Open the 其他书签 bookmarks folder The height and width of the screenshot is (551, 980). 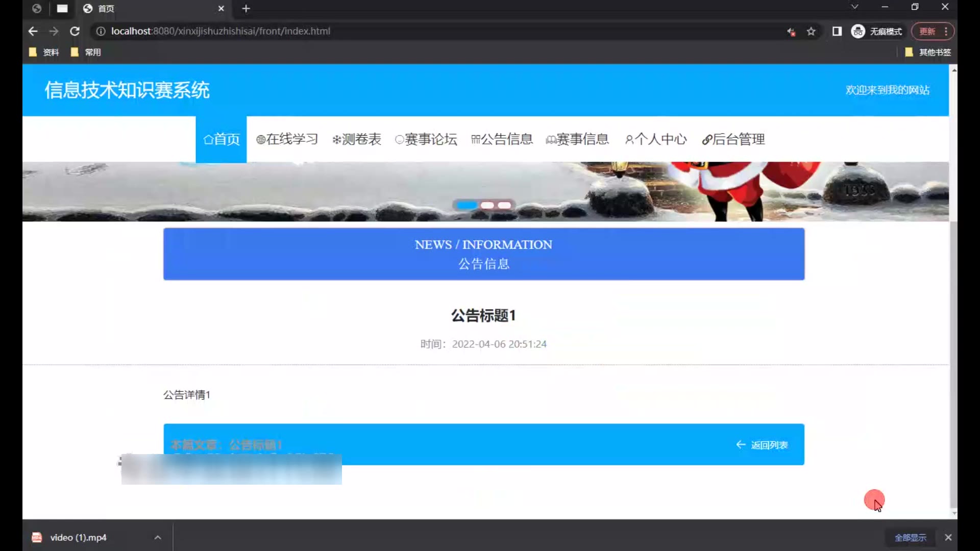(928, 52)
